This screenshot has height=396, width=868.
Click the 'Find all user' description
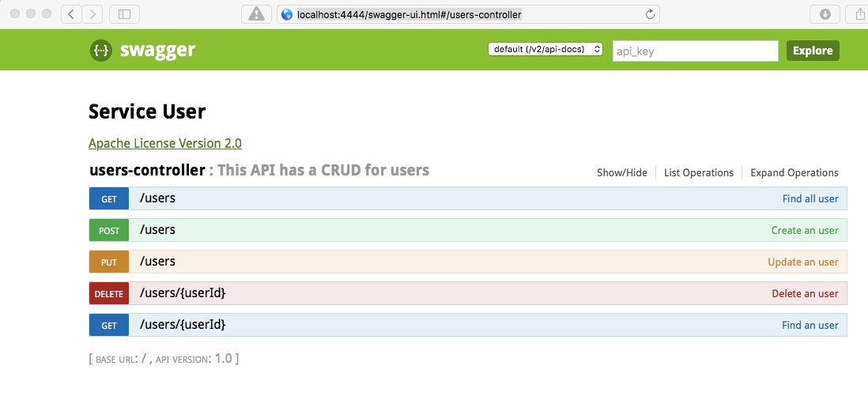[x=810, y=199]
